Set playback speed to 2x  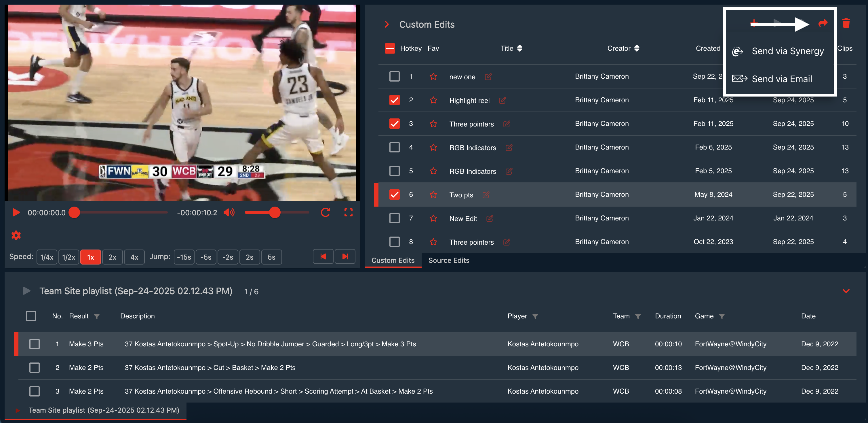pos(112,257)
